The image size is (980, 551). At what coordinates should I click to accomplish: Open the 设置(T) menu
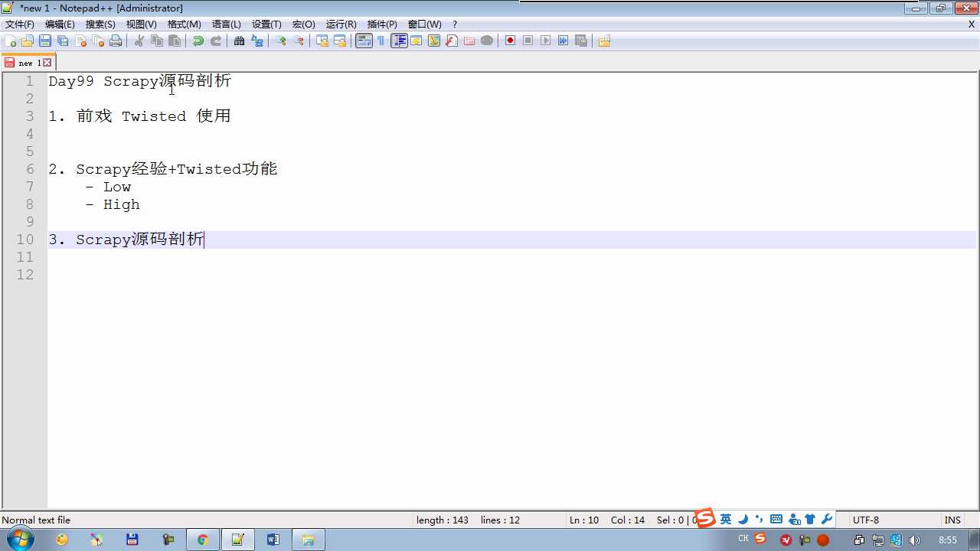(x=266, y=24)
